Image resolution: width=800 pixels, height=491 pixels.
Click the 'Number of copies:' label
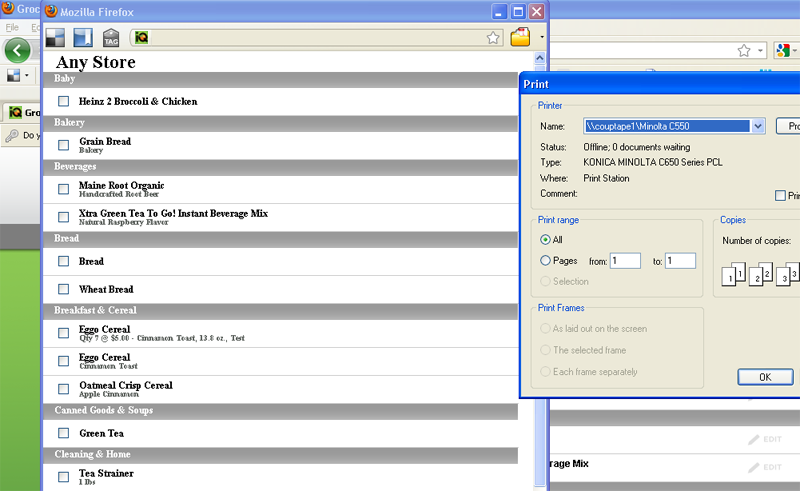tap(757, 240)
